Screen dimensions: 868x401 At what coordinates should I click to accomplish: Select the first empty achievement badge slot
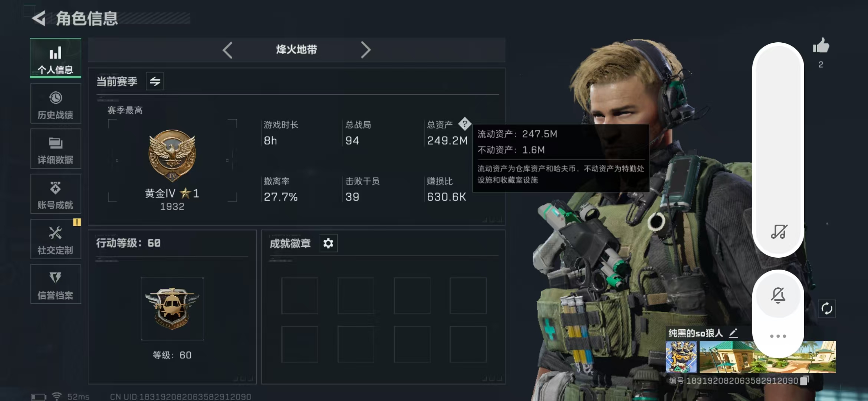300,296
